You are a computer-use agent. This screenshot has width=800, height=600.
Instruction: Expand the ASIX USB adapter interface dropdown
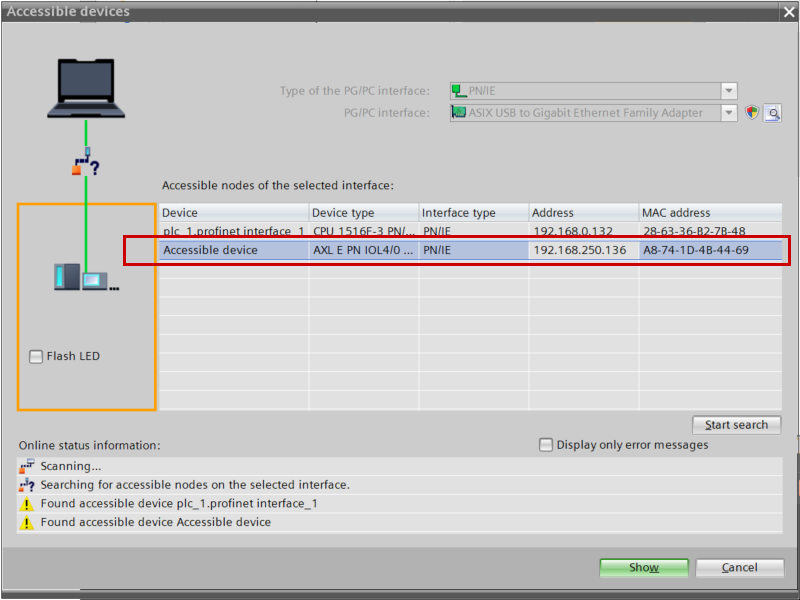click(729, 113)
